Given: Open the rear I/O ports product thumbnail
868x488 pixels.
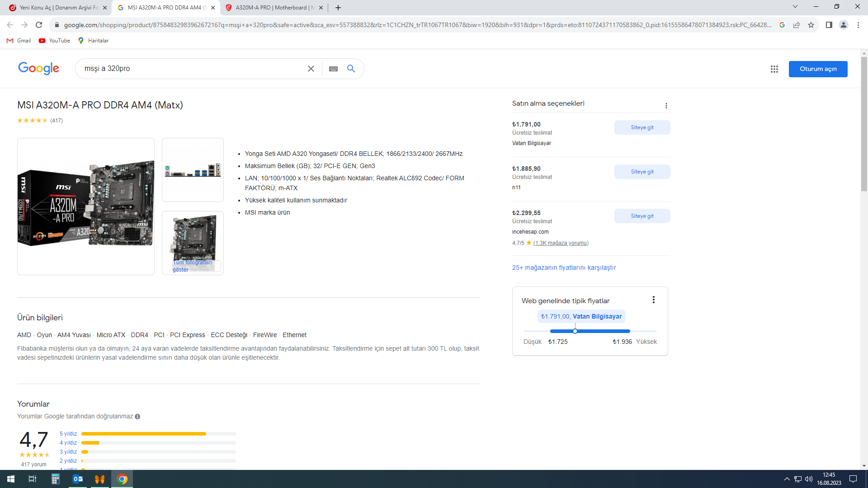Looking at the screenshot, I should point(193,170).
